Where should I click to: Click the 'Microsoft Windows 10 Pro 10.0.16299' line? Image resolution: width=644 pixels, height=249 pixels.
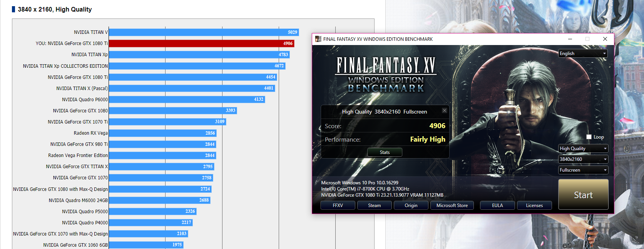click(360, 183)
